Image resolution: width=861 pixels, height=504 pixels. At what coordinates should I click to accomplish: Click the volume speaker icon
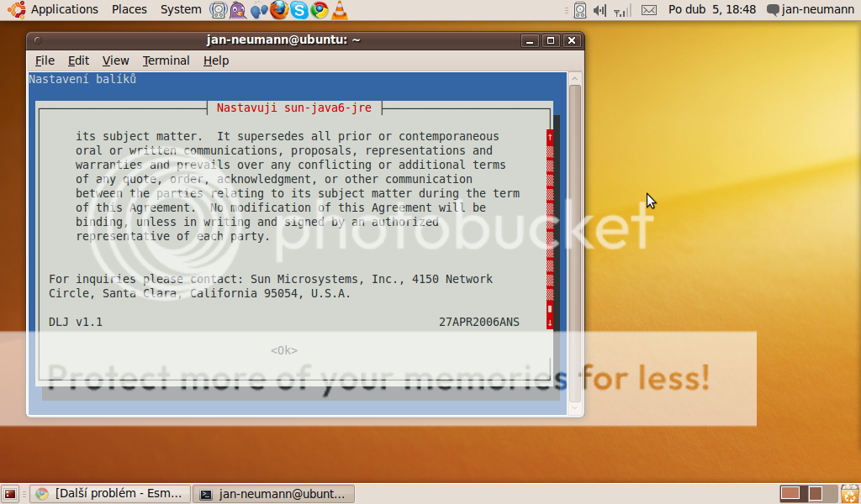(x=600, y=10)
